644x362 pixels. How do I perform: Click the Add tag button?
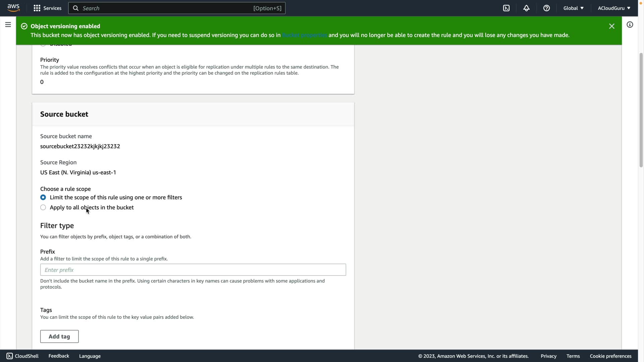pos(59,337)
